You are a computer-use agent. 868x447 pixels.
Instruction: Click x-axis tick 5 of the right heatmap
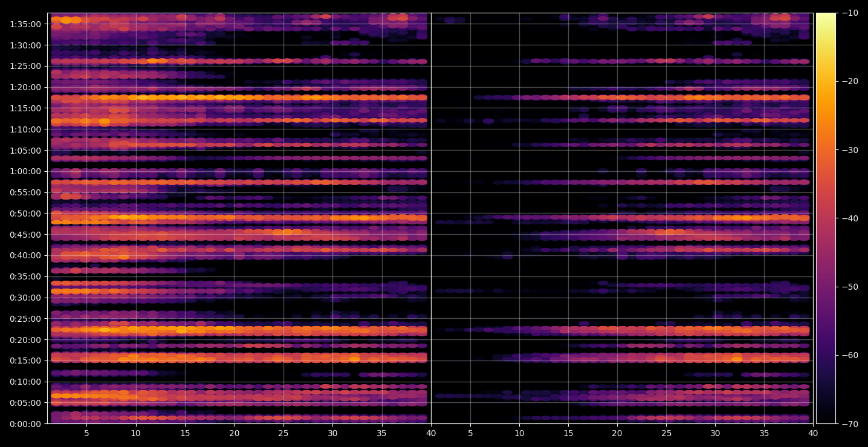[470, 433]
